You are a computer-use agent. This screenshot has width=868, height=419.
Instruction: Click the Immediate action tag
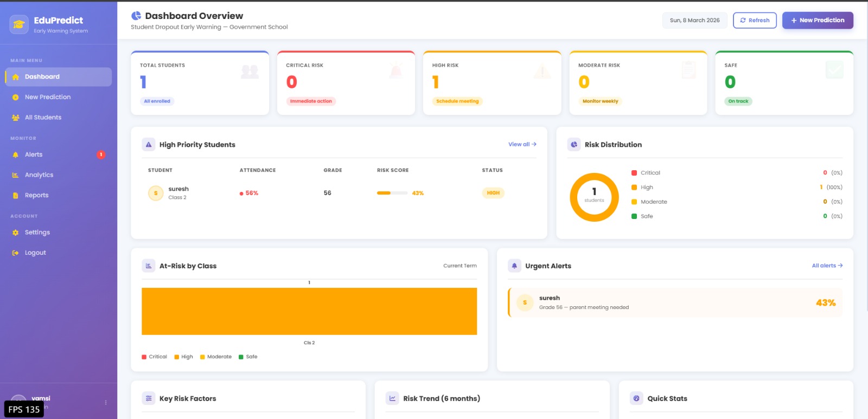coord(311,101)
